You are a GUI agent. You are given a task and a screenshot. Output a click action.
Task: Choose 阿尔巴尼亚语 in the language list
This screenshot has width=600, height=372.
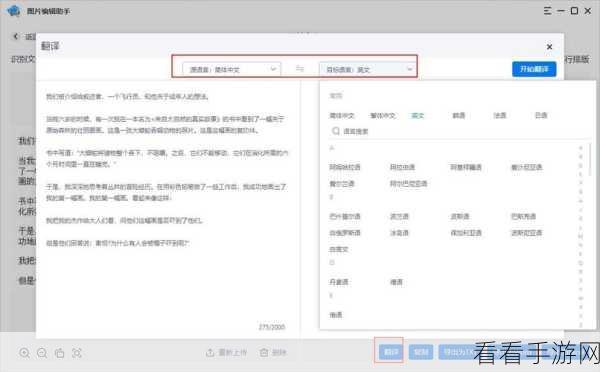point(408,184)
